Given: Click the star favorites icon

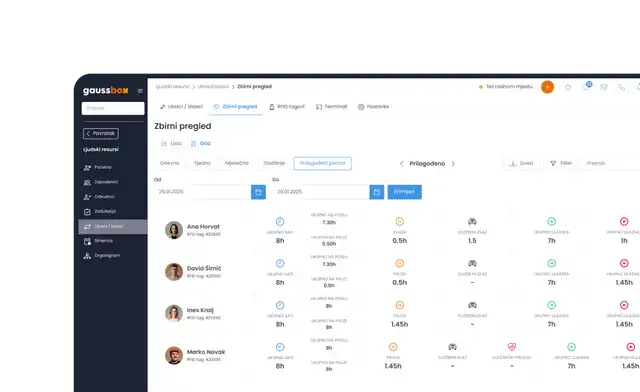Looking at the screenshot, I should coord(568,87).
